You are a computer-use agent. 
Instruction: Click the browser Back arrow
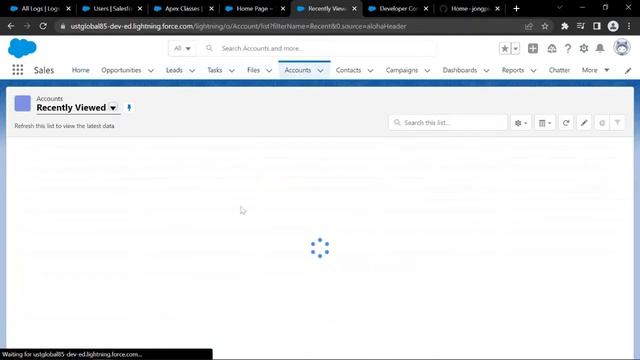click(x=11, y=26)
